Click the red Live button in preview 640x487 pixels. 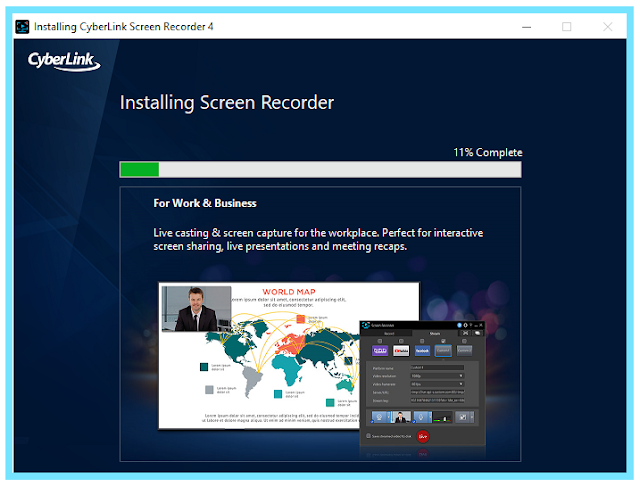click(x=423, y=436)
